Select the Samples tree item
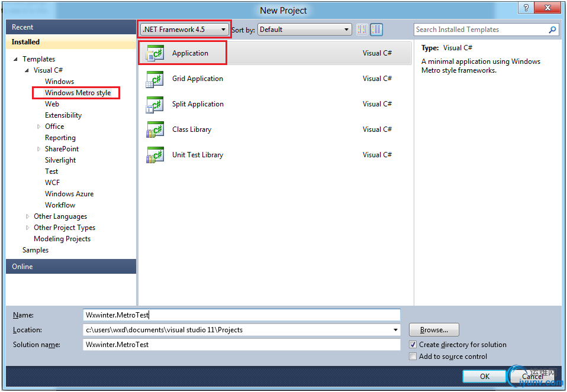The height and width of the screenshot is (392, 567). pyautogui.click(x=36, y=250)
